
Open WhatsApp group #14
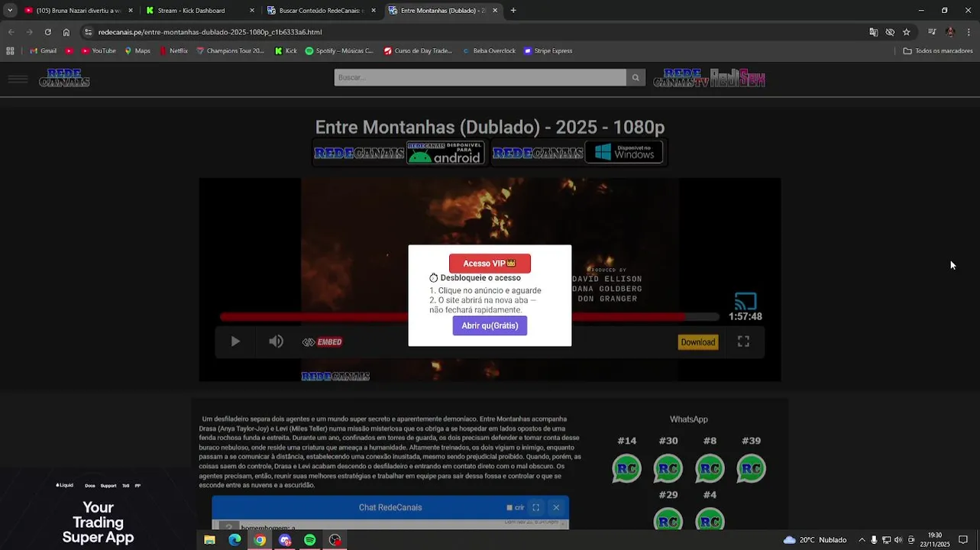627,468
